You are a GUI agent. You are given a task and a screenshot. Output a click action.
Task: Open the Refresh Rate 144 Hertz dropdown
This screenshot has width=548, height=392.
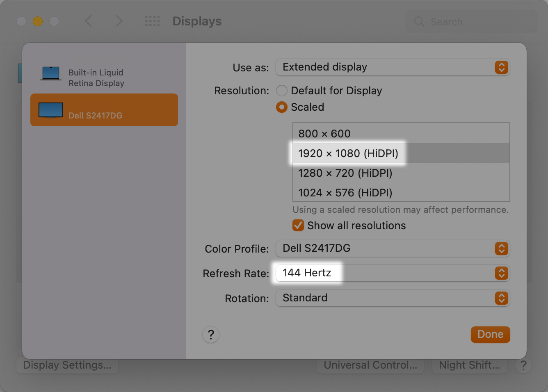tap(393, 273)
